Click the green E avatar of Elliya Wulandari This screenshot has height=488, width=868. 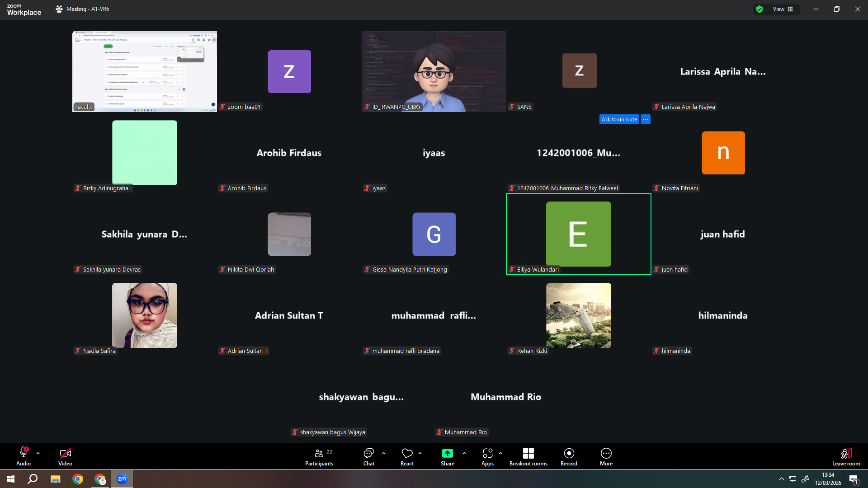click(579, 234)
